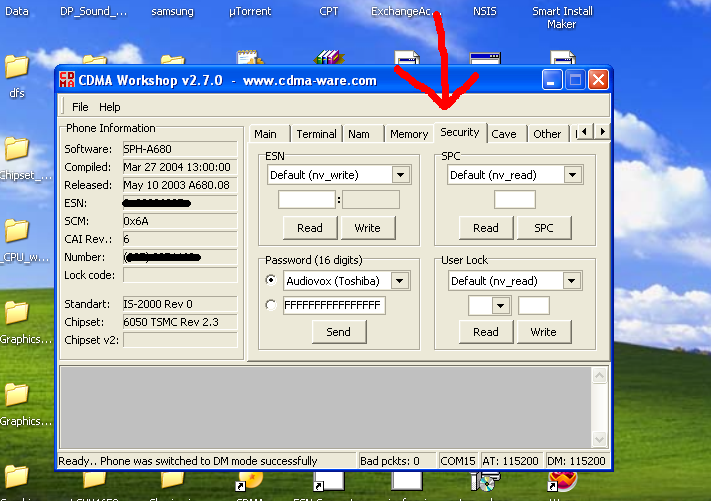
Task: Click the NSIS desktop label
Action: pyautogui.click(x=485, y=11)
